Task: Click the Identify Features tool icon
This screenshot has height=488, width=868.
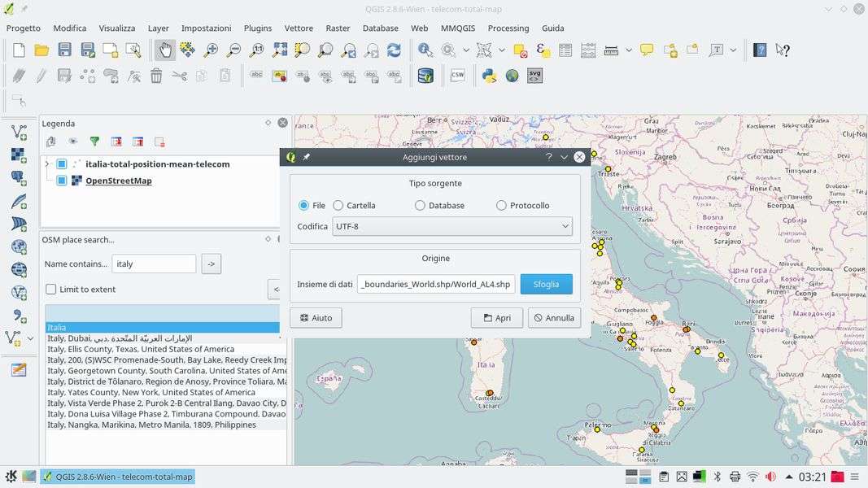Action: click(x=425, y=50)
